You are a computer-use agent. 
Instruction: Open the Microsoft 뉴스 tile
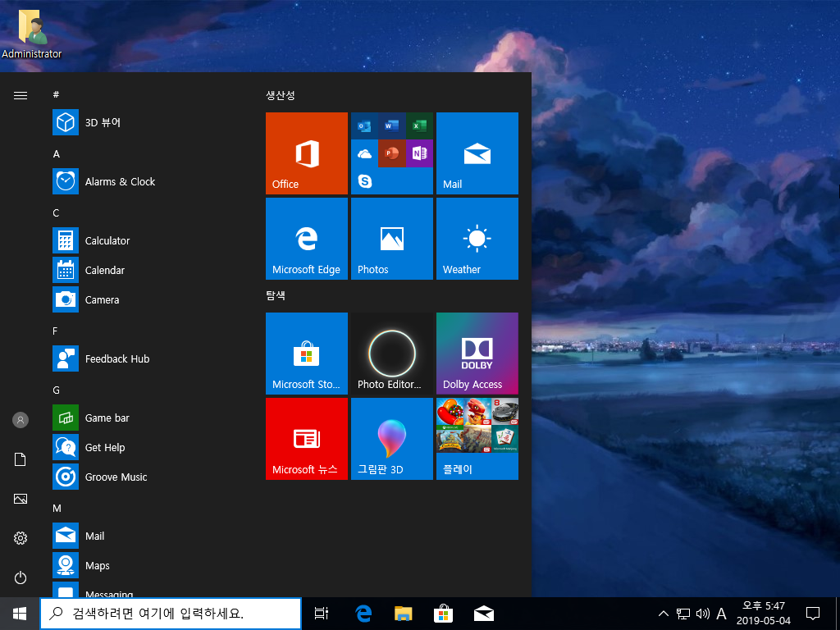click(x=307, y=439)
